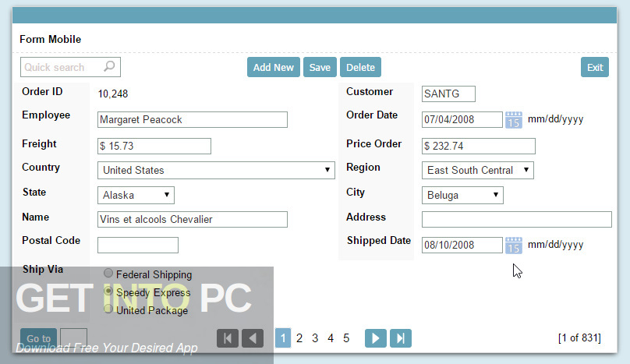Open the City dropdown showing Beluga
The image size is (630, 364).
tap(462, 196)
